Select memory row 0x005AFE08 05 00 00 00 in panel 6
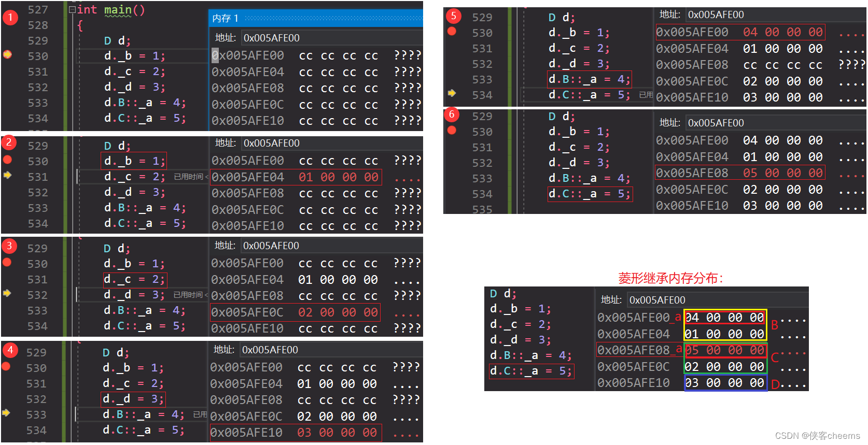Screen dimensions: 868x445 click(x=740, y=173)
